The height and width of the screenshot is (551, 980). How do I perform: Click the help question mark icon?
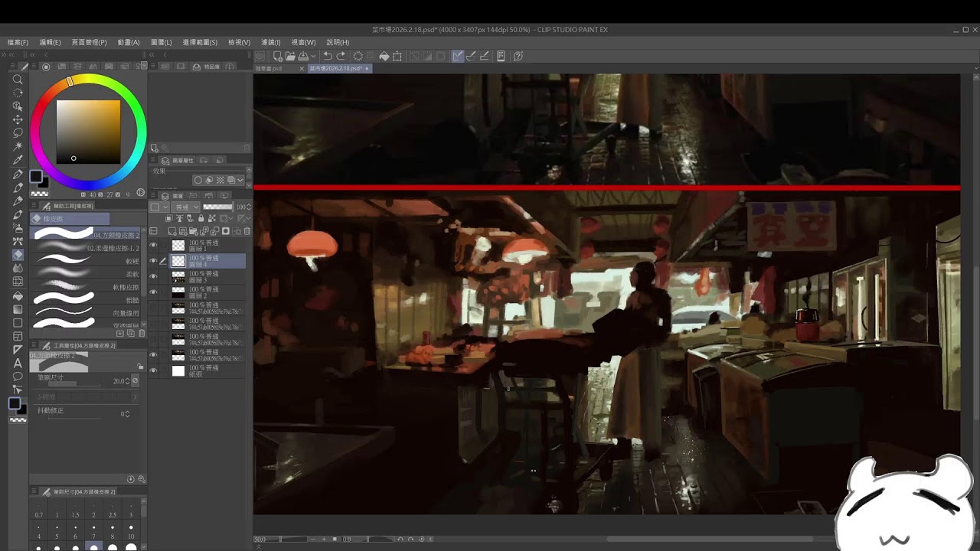click(x=518, y=56)
